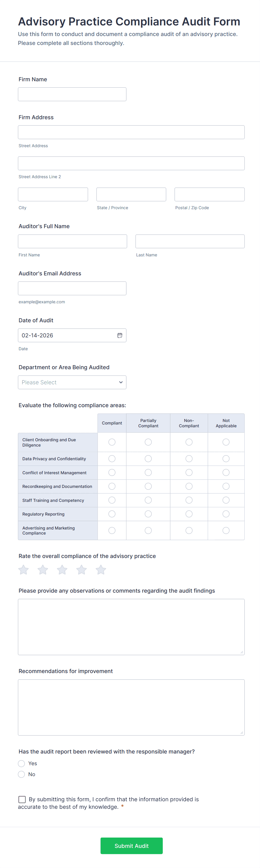Open the calendar picker icon
The width and height of the screenshot is (260, 868).
point(120,335)
